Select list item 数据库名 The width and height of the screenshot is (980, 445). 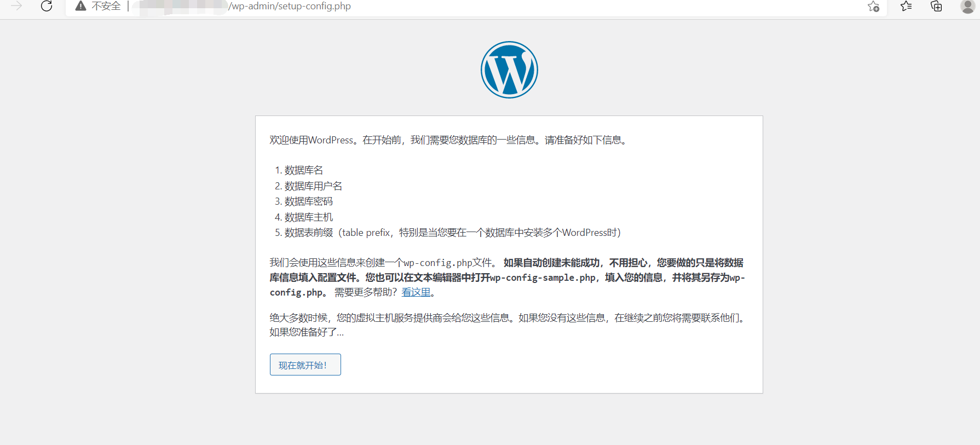304,170
